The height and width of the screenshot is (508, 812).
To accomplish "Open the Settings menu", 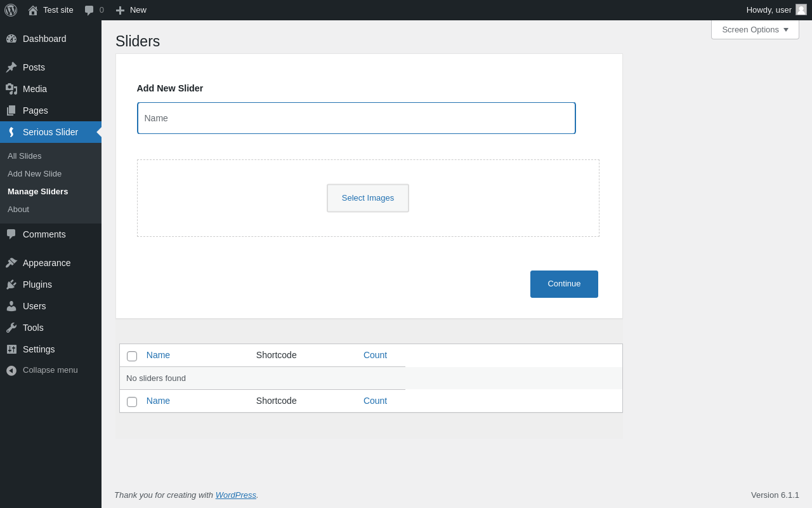I will 51,349.
